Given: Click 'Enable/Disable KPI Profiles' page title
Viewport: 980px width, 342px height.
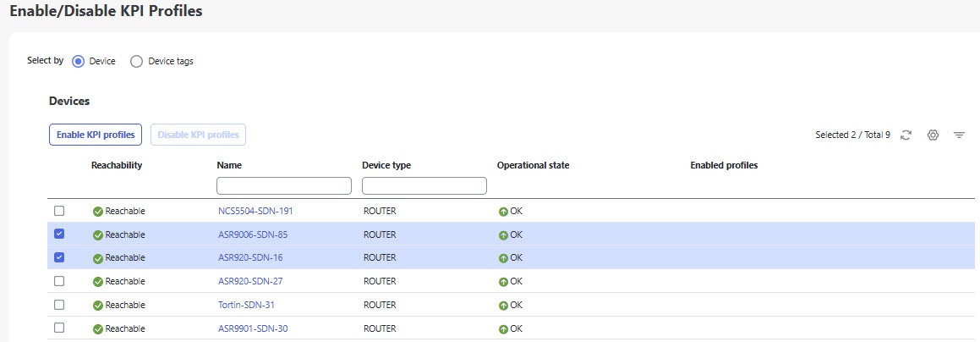Looking at the screenshot, I should coord(107,11).
